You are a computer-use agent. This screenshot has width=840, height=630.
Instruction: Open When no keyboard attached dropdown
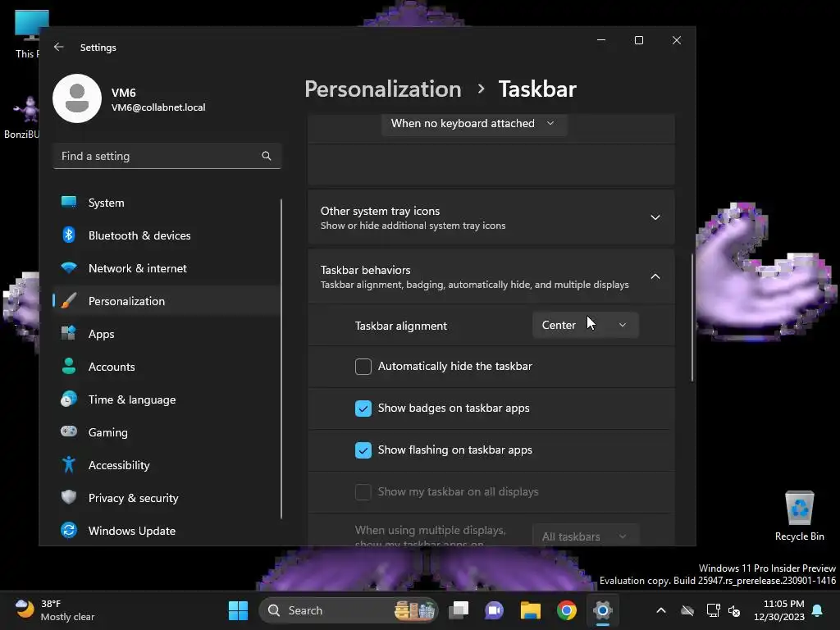tap(474, 123)
